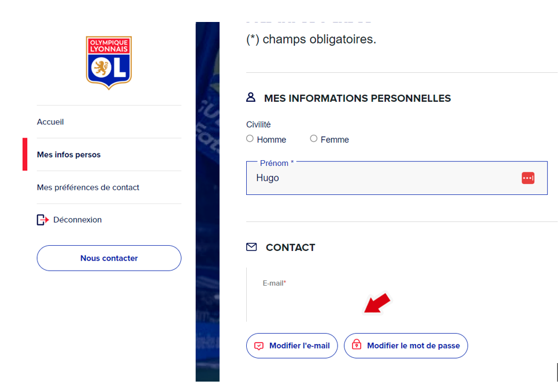Click the Nous contacter button

(109, 258)
